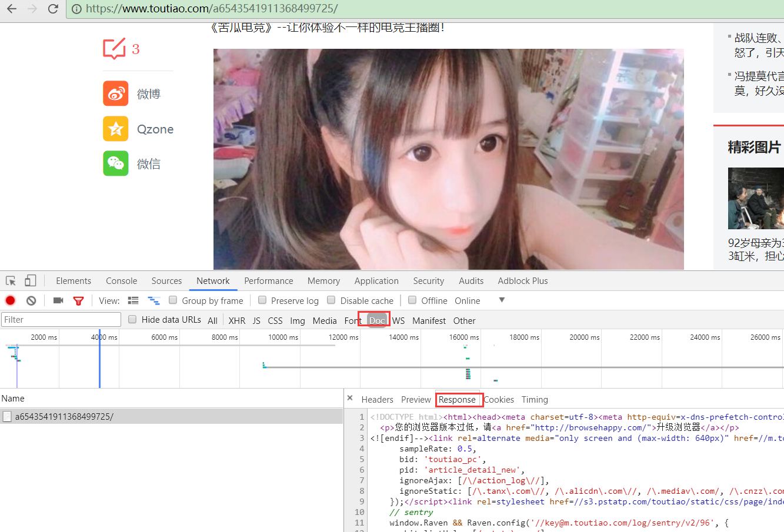Show the overview waterfall view icon
This screenshot has height=532, width=784.
pyautogui.click(x=154, y=300)
